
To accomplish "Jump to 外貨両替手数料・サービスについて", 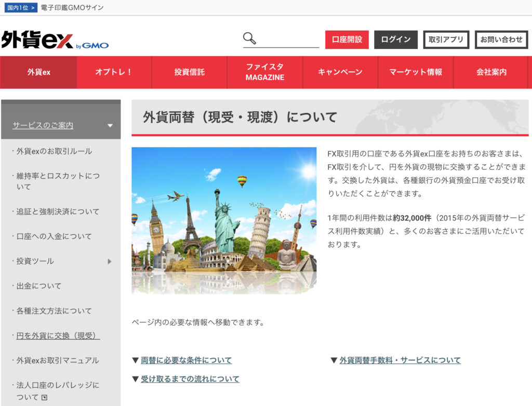I will 400,360.
